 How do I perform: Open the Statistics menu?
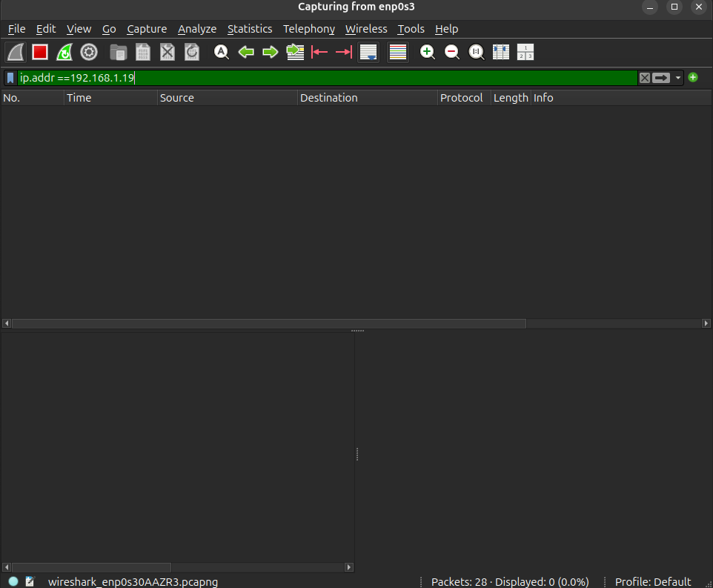click(x=250, y=29)
